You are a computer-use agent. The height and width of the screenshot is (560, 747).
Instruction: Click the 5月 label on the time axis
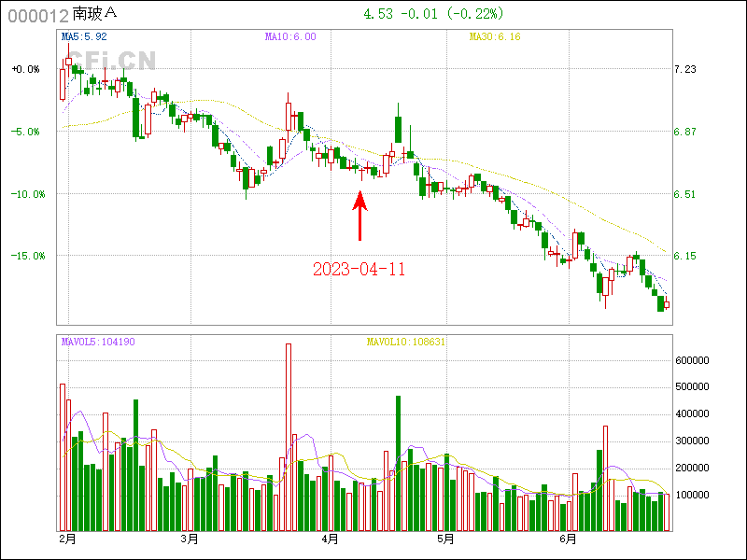(445, 539)
